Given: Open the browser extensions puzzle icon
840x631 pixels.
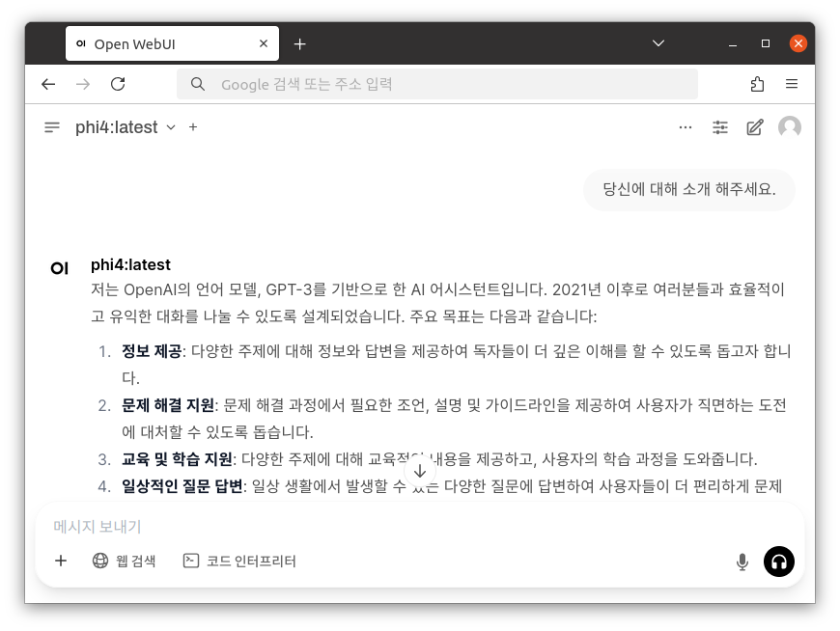Looking at the screenshot, I should [x=757, y=84].
